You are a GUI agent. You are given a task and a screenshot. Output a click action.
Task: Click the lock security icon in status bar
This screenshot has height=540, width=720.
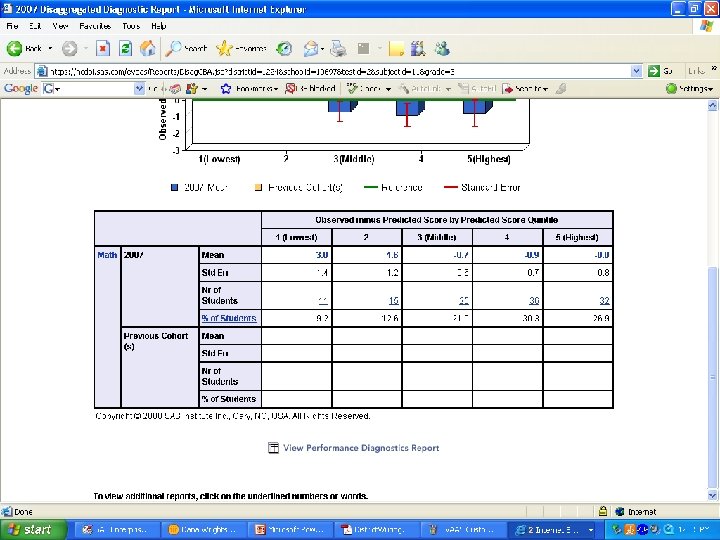603,511
